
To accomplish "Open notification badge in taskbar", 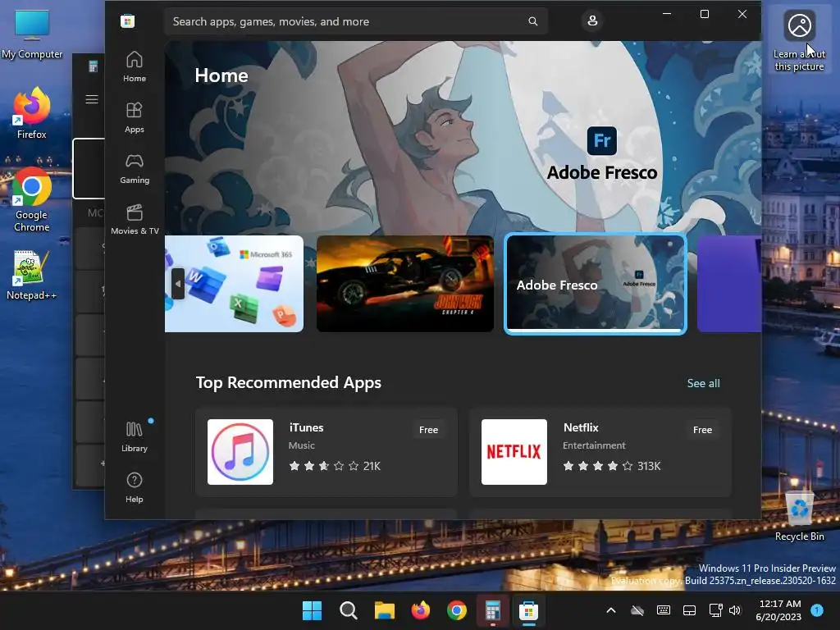I will coord(817,609).
